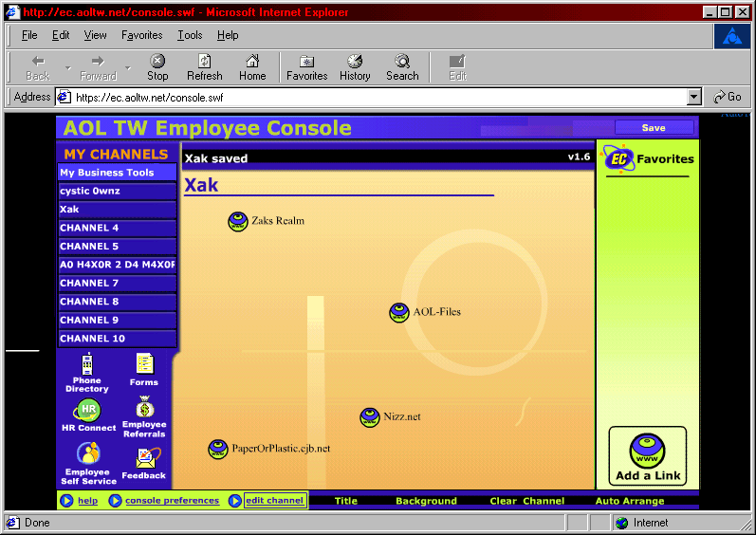Open the HR Connect icon
The width and height of the screenshot is (756, 535).
click(x=87, y=410)
